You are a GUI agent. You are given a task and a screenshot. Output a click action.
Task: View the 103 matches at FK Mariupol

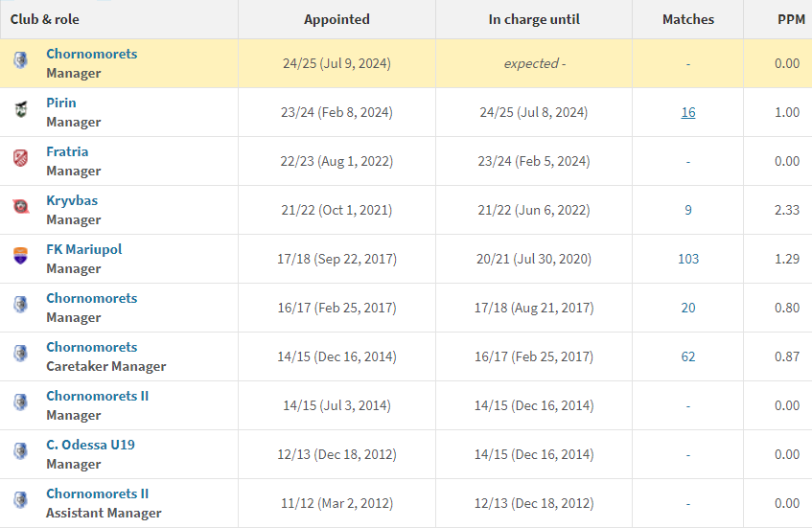click(688, 259)
